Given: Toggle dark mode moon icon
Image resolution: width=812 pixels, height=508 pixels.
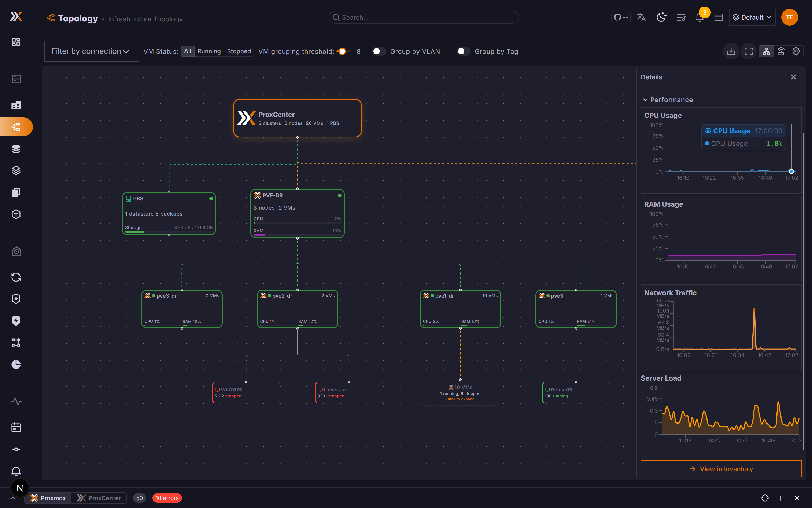Looking at the screenshot, I should (x=661, y=17).
